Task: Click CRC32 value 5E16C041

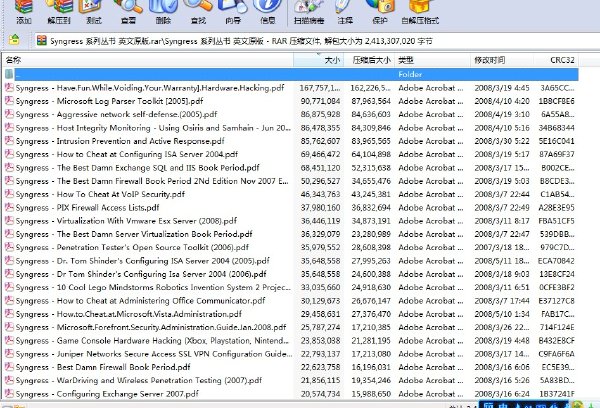Action: (556, 141)
